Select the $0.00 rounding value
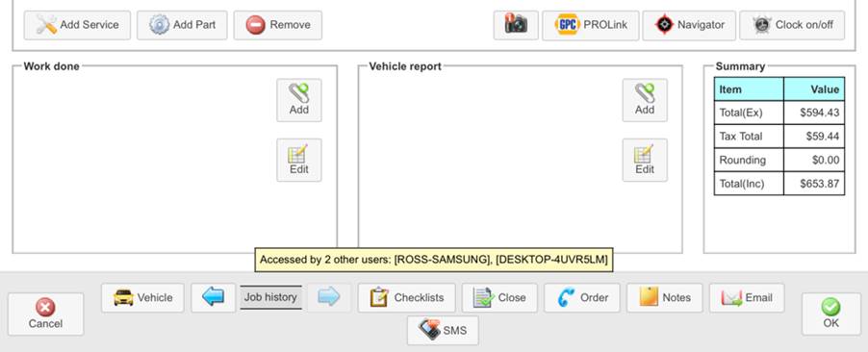The width and height of the screenshot is (868, 352). [x=814, y=160]
